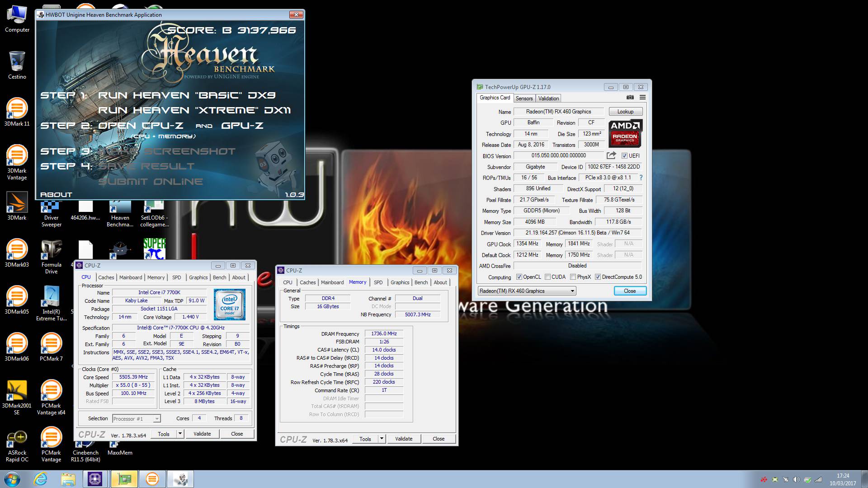This screenshot has width=868, height=488.
Task: Open the Cestino recycle bin
Action: tap(17, 66)
